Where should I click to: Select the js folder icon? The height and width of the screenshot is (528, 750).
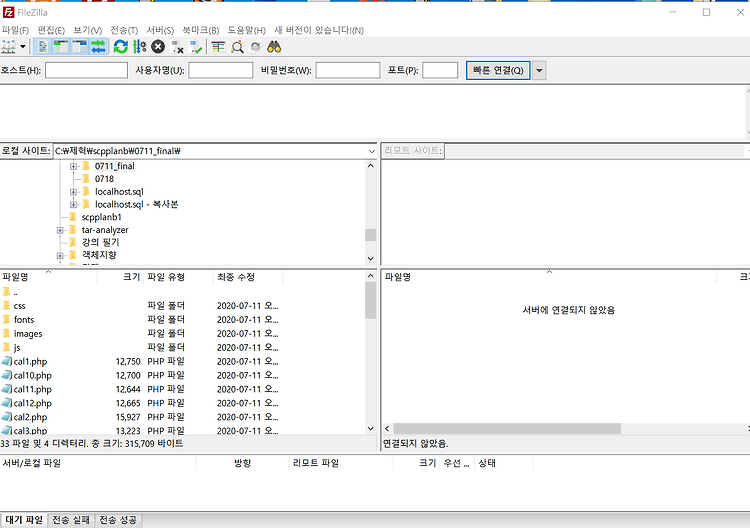(x=6, y=347)
